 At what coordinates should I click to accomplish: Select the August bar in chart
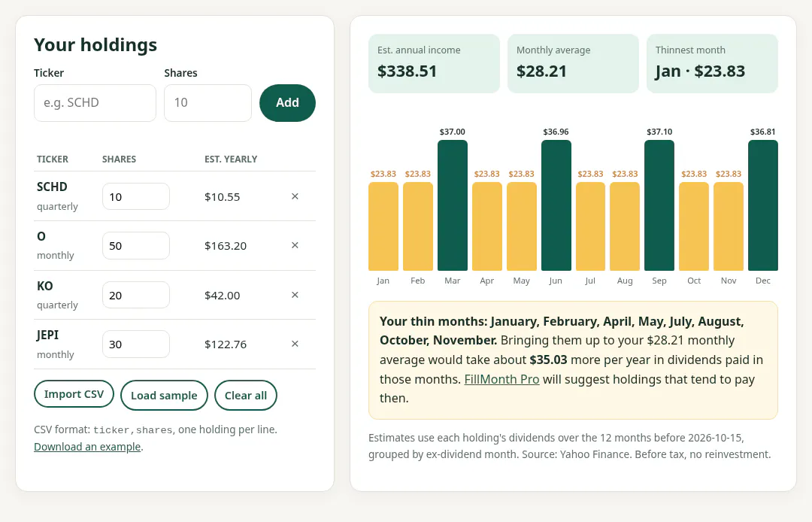[625, 226]
